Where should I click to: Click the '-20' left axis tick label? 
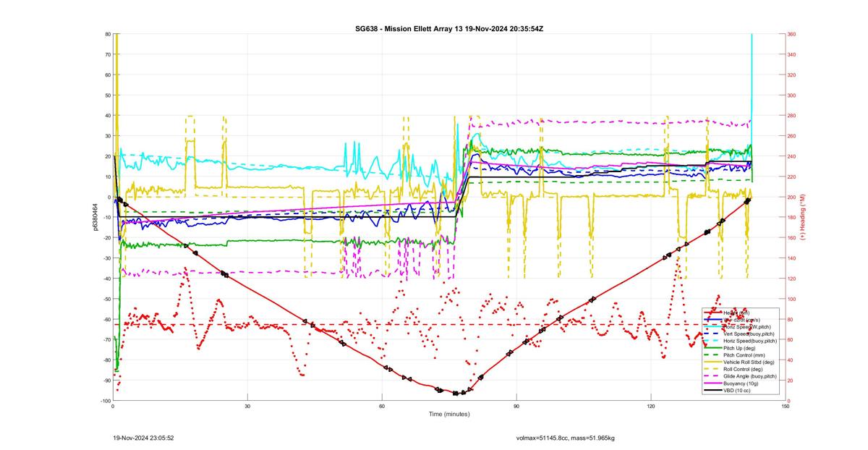tap(106, 238)
